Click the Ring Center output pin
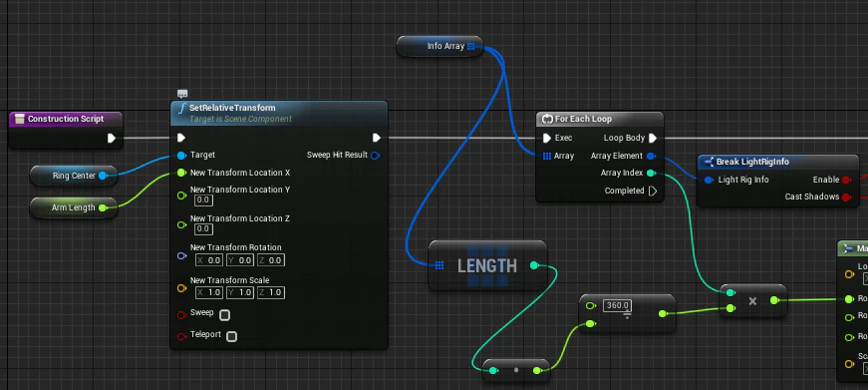The width and height of the screenshot is (868, 390). click(x=103, y=176)
